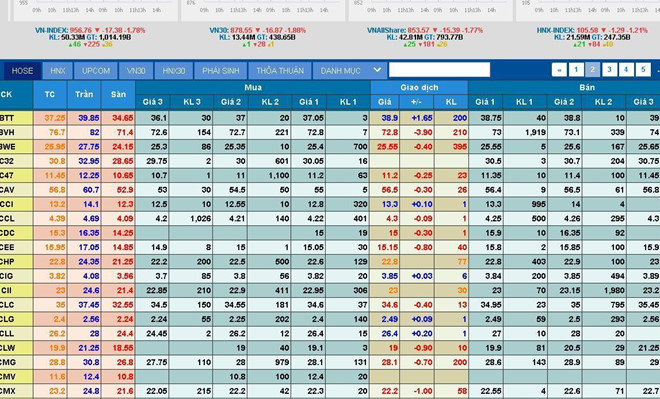Viewport: 660px width, 399px height.
Task: Open the HNX30 tab
Action: (x=173, y=71)
